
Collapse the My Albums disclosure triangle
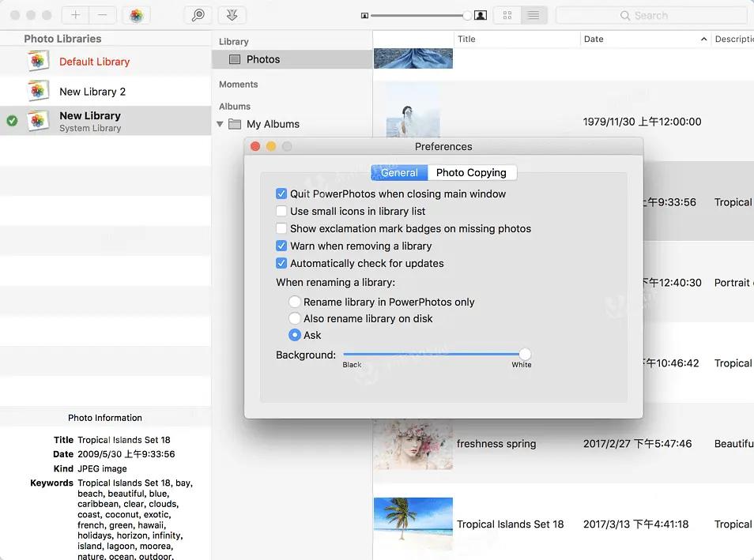click(220, 124)
